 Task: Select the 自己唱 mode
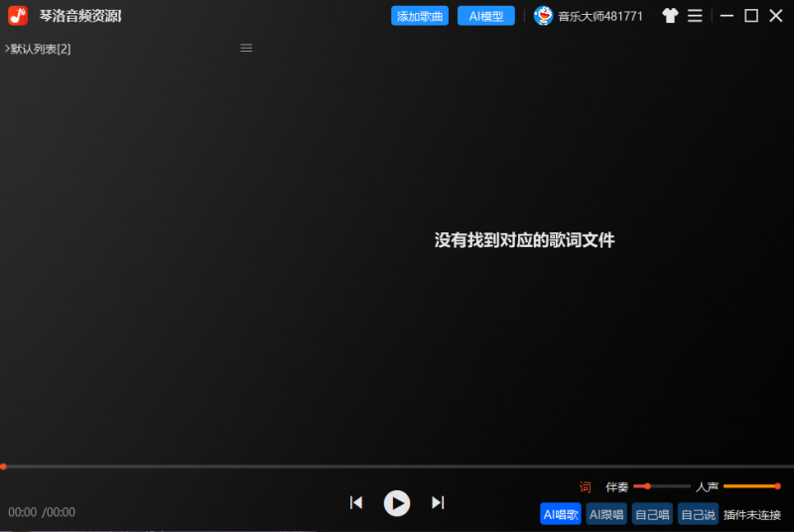pos(652,514)
